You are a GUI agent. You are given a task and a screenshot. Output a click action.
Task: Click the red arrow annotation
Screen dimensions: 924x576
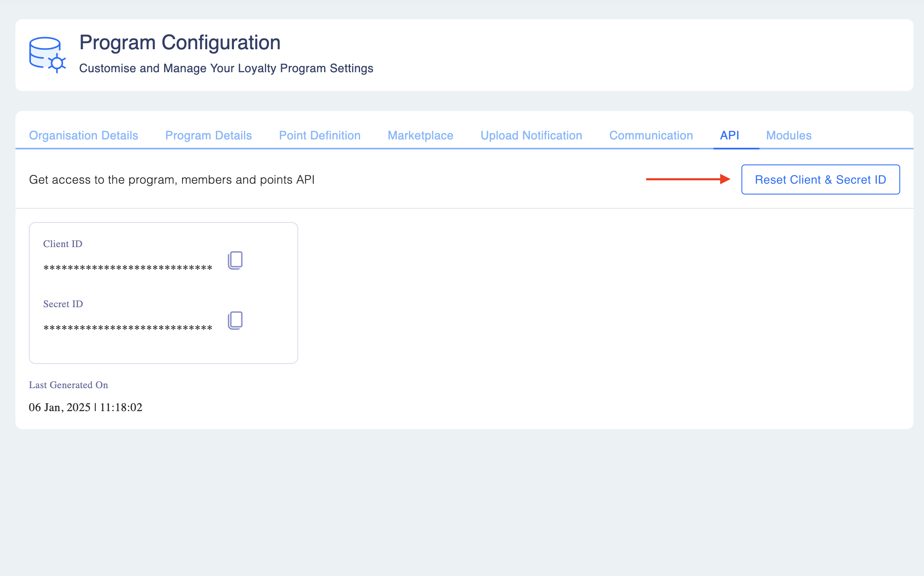tap(688, 179)
